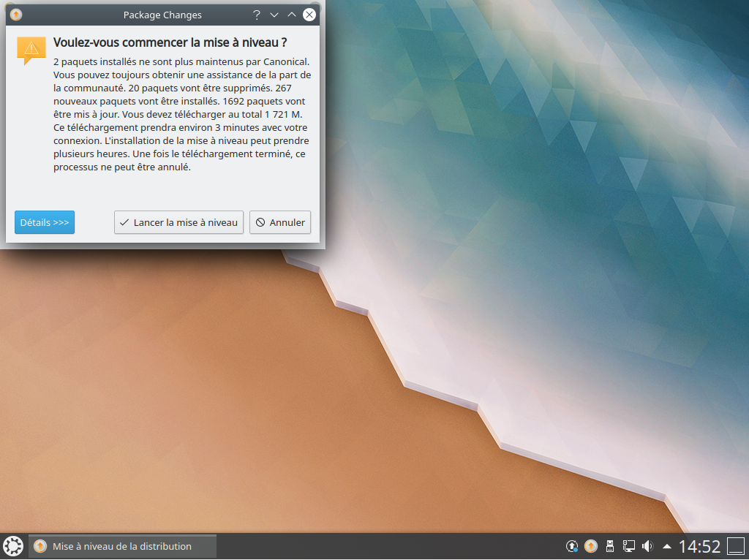
Task: Click the orange upgrade arrow tray icon
Action: point(591,546)
